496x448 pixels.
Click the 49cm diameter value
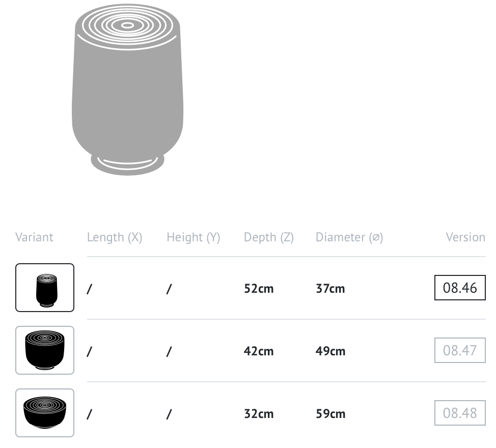pyautogui.click(x=330, y=351)
